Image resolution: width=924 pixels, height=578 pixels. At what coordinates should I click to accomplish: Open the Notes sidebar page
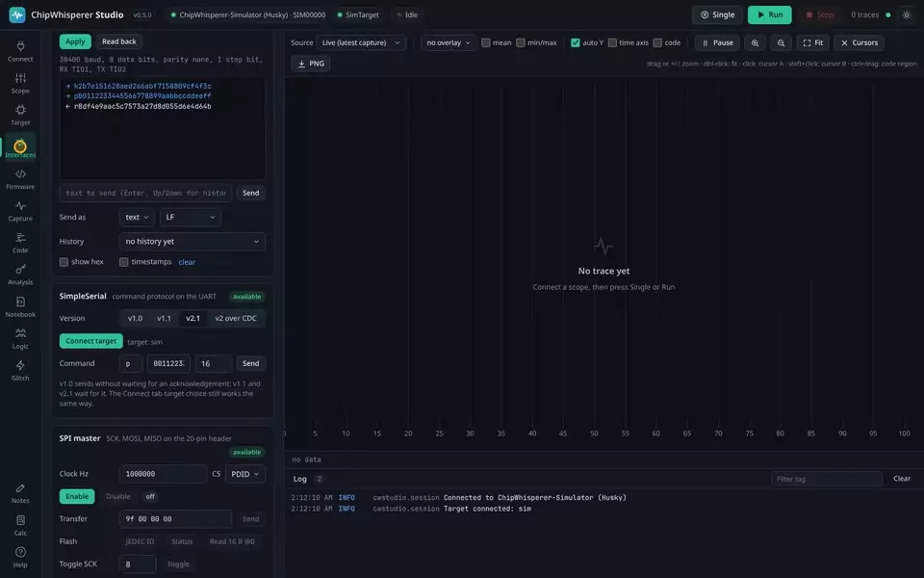point(20,493)
